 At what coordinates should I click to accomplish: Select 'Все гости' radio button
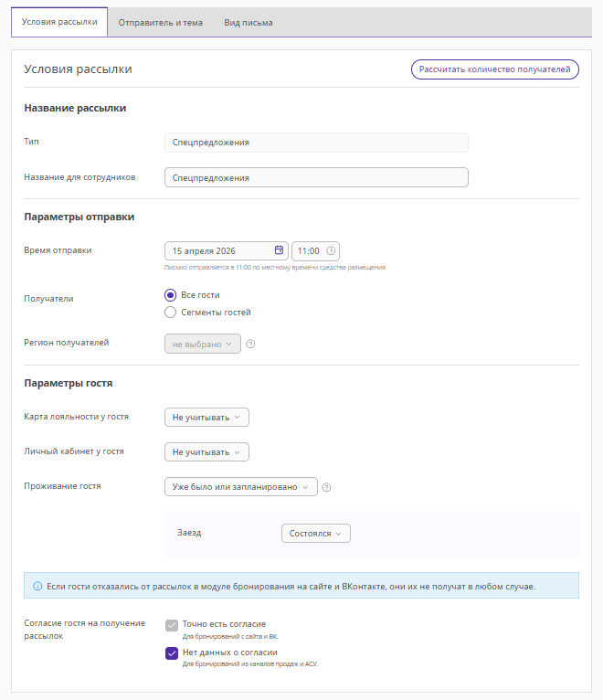170,295
